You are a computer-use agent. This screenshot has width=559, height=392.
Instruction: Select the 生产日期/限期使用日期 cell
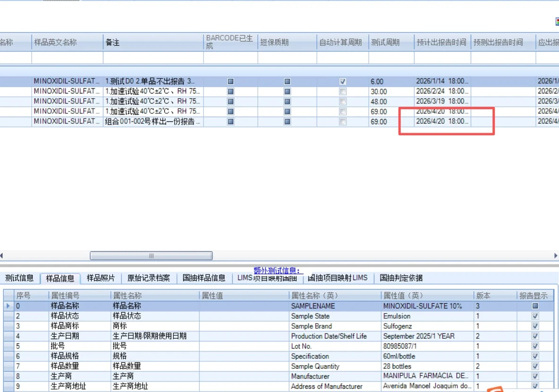[155, 336]
